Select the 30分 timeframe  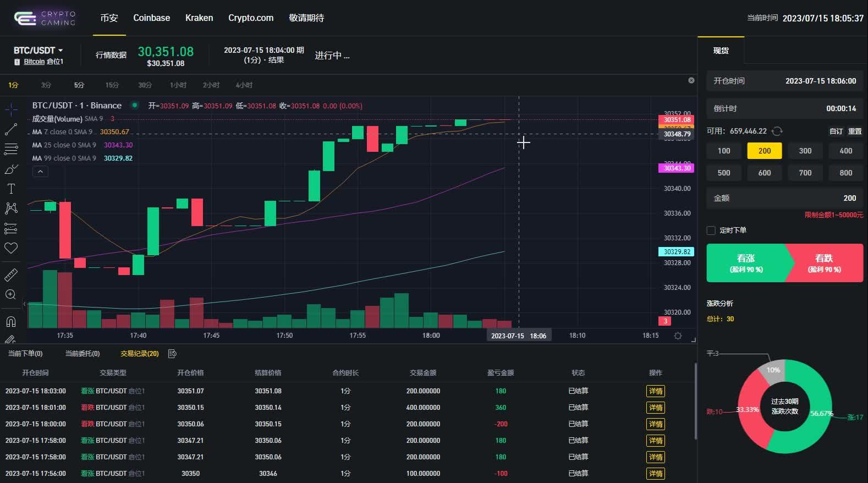tap(145, 85)
